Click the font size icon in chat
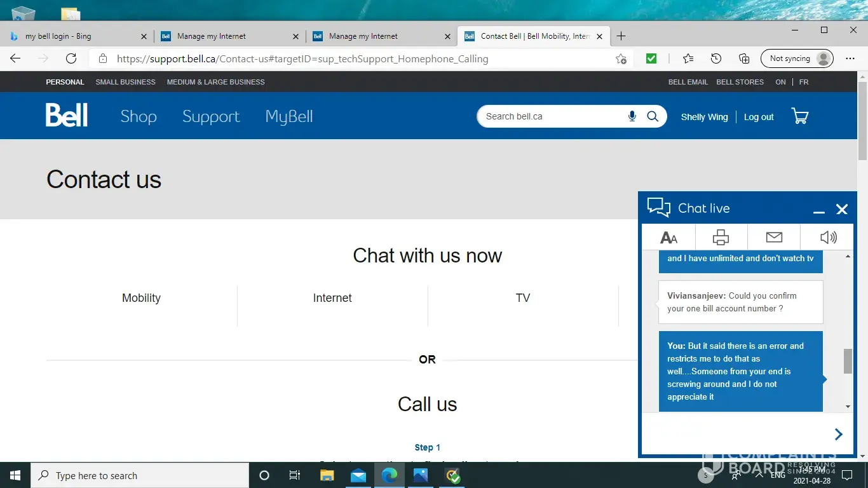Image resolution: width=868 pixels, height=488 pixels. [668, 238]
